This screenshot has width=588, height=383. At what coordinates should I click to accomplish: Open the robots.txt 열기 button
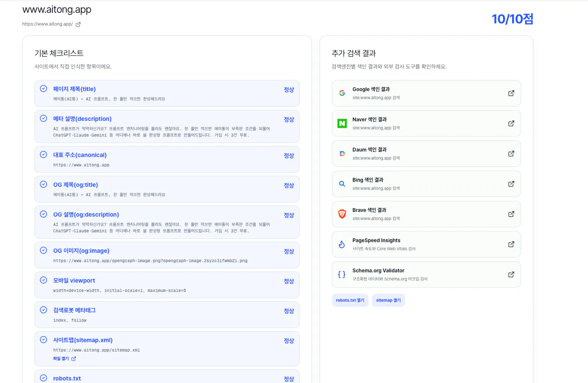(x=350, y=300)
